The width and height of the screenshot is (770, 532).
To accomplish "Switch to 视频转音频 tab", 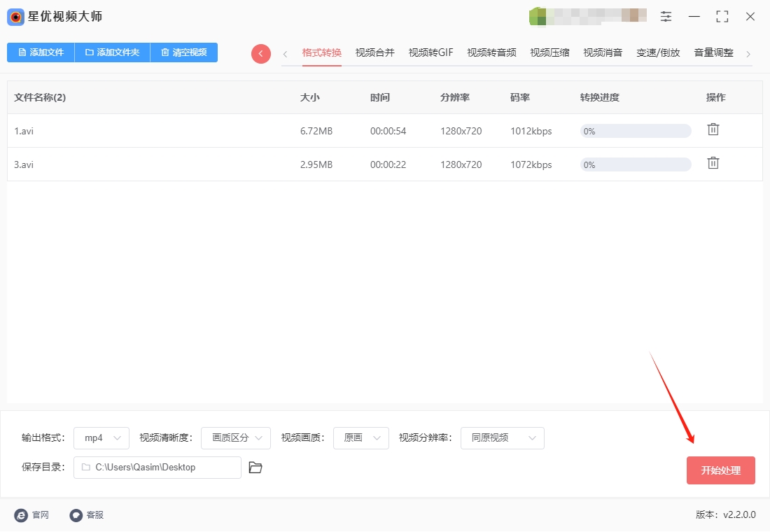I will [x=491, y=52].
